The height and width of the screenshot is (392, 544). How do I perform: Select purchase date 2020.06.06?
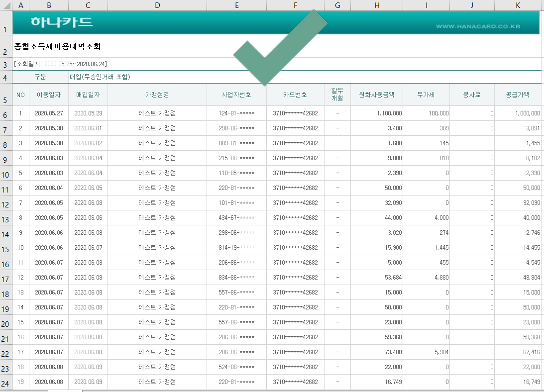pyautogui.click(x=88, y=218)
